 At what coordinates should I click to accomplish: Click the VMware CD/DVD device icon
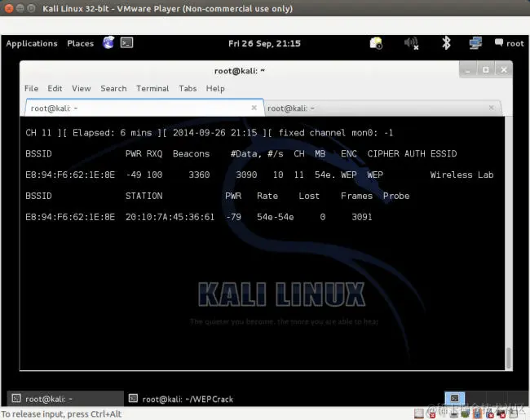pos(431,413)
